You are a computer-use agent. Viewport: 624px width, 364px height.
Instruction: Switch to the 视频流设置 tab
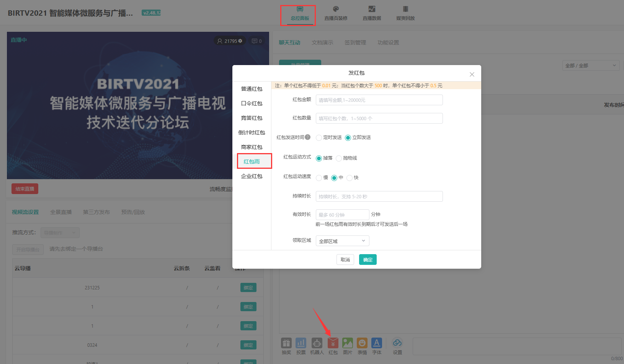pos(25,212)
